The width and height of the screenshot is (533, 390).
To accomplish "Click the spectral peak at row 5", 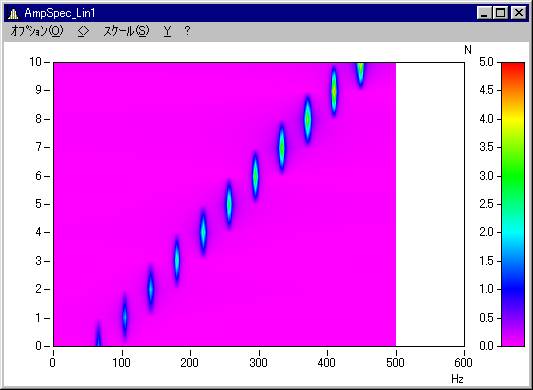I will click(229, 204).
